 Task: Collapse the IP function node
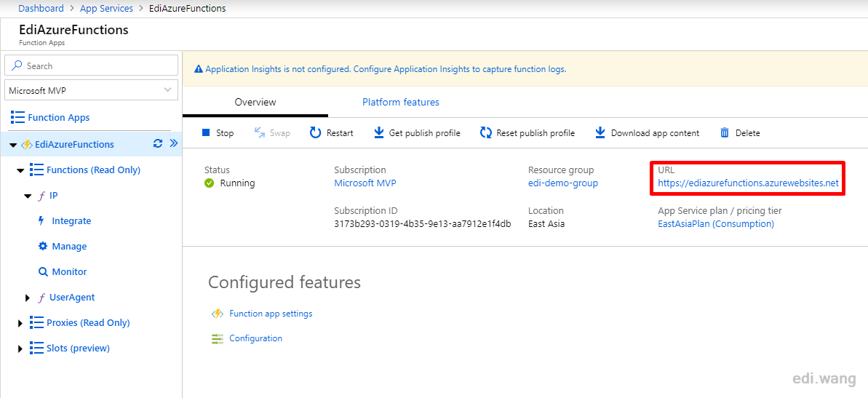tap(28, 196)
